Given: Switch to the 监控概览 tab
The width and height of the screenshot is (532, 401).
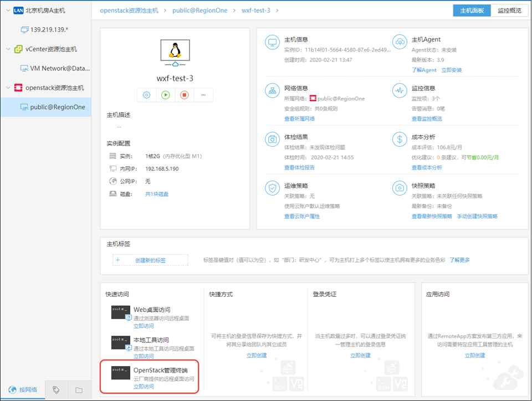Looking at the screenshot, I should (508, 11).
